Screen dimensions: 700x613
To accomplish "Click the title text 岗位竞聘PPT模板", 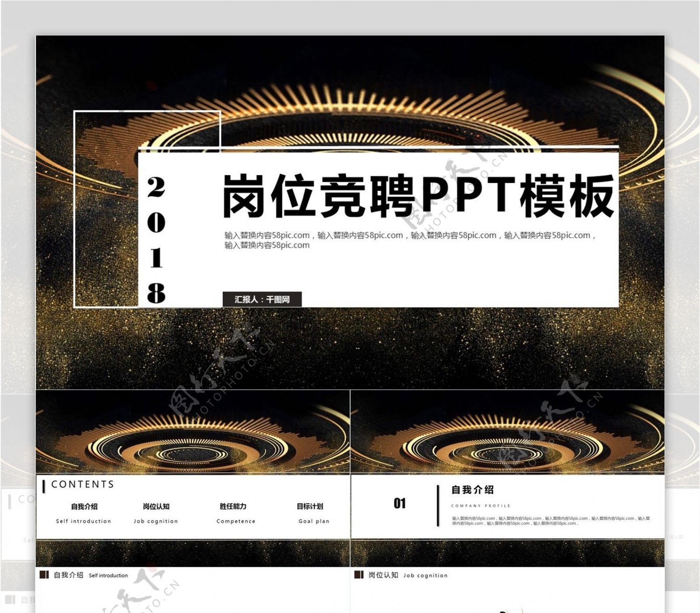I will point(419,196).
